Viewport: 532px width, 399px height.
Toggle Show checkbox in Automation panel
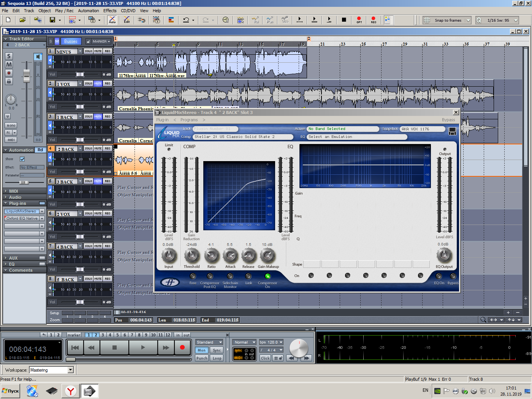[22, 159]
